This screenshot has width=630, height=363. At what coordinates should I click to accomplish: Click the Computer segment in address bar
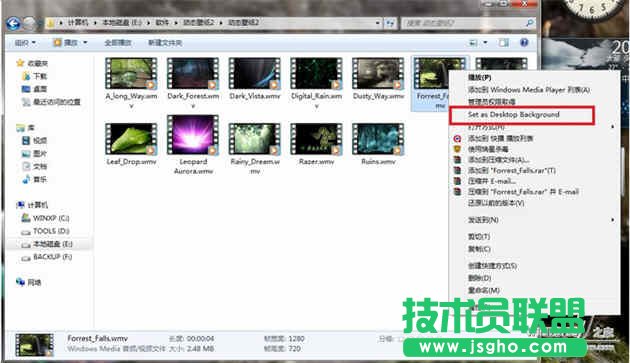pos(78,23)
